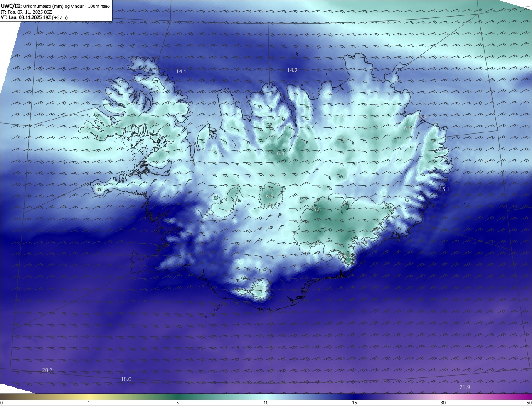Click the color scale label 15

point(355,403)
